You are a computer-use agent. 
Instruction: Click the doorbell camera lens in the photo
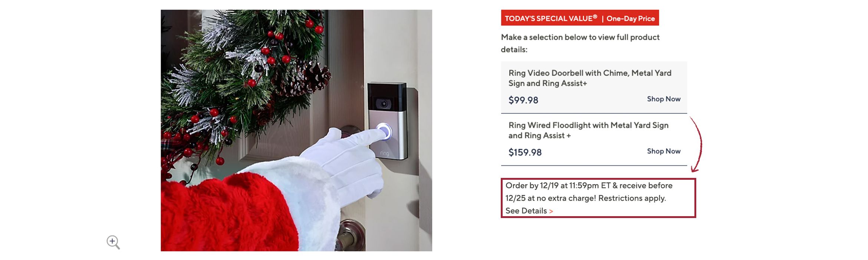384,103
